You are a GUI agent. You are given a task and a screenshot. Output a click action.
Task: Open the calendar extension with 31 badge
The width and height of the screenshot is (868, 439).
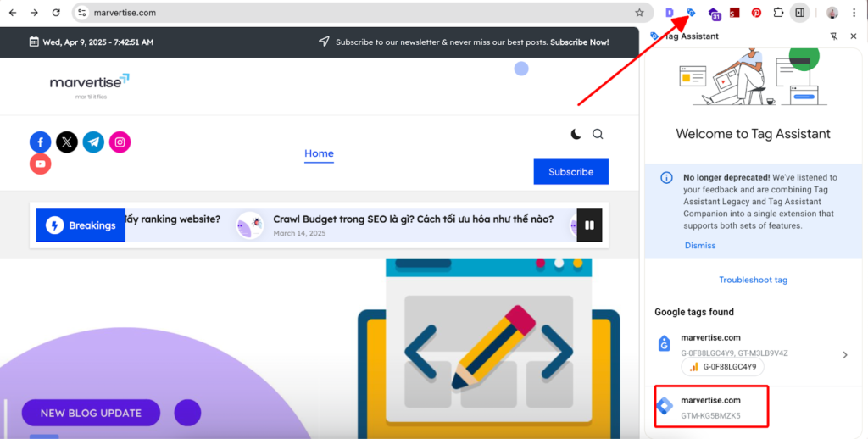click(x=714, y=14)
